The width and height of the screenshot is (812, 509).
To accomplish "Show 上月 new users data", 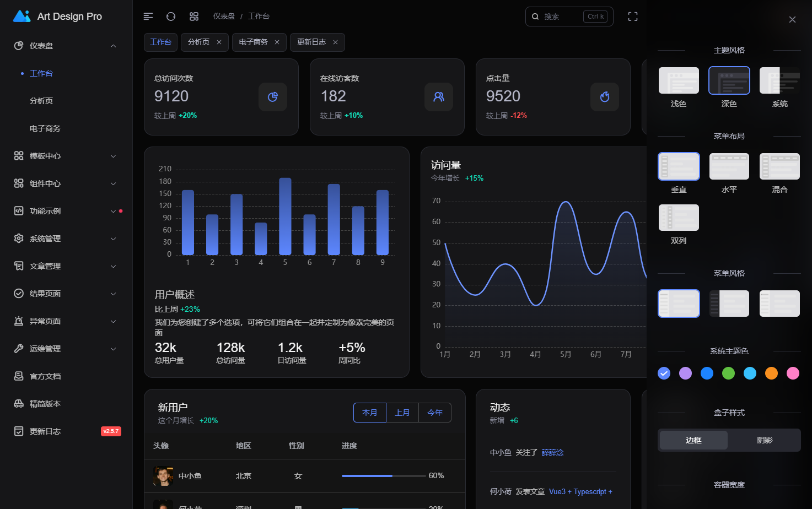I will coord(402,413).
